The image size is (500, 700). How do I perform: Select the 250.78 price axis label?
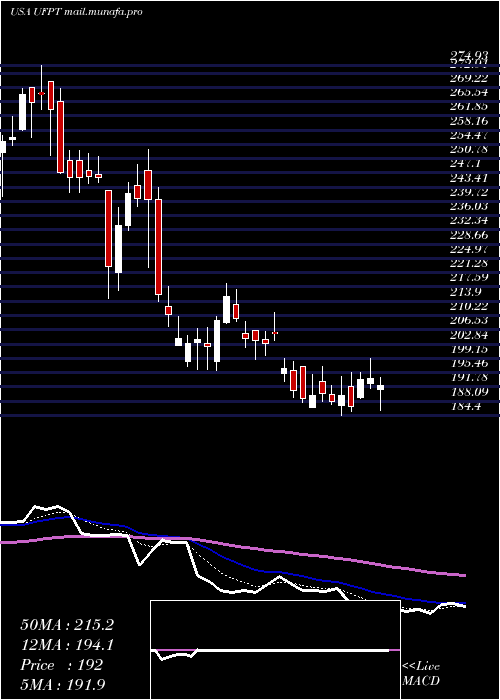coord(469,149)
